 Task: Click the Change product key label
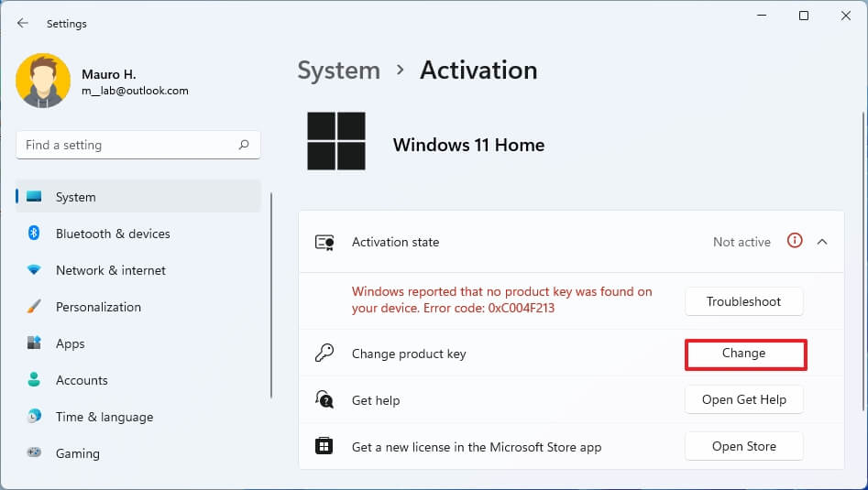[409, 354]
